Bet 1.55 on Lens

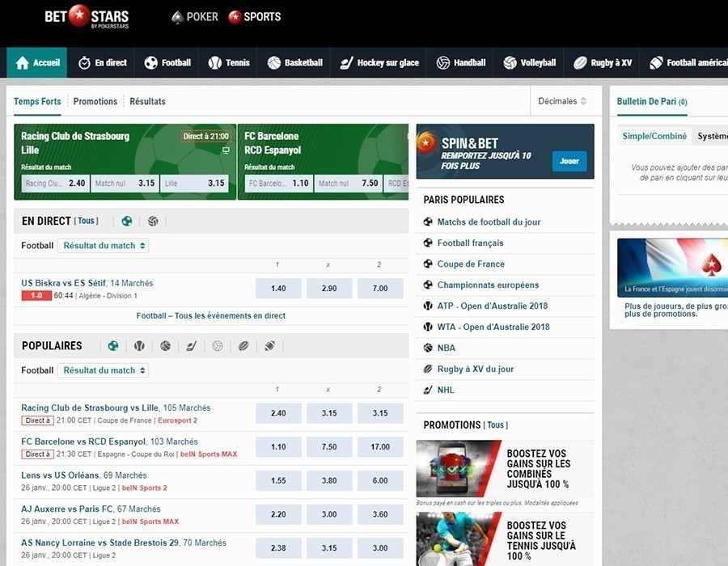(x=278, y=480)
